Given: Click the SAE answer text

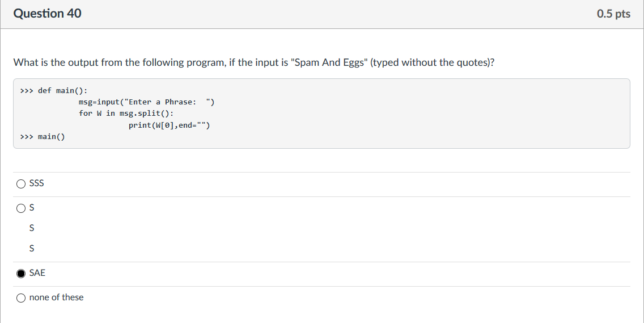Looking at the screenshot, I should [37, 273].
